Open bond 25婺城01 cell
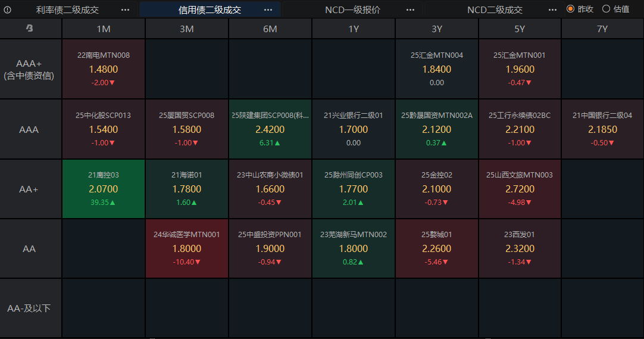 click(437, 248)
